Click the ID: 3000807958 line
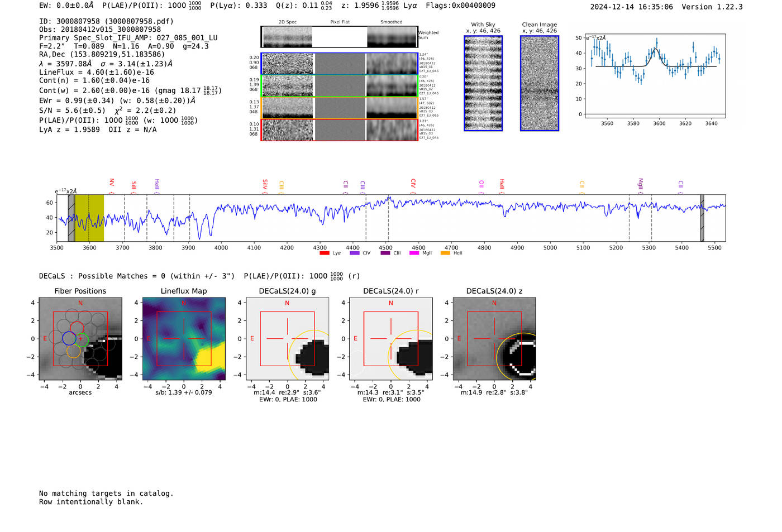782x532 pixels. [x=106, y=21]
